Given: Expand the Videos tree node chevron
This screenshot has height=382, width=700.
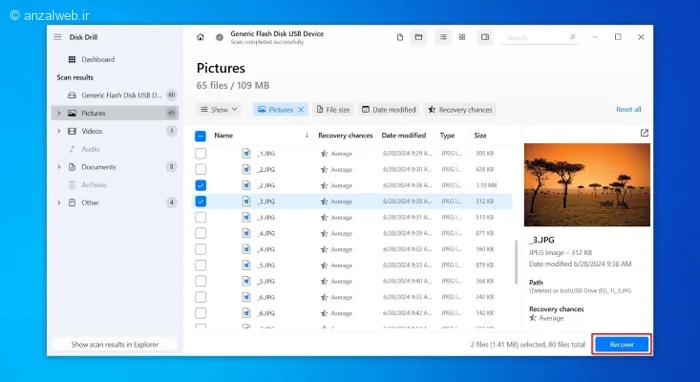Looking at the screenshot, I should (x=58, y=131).
